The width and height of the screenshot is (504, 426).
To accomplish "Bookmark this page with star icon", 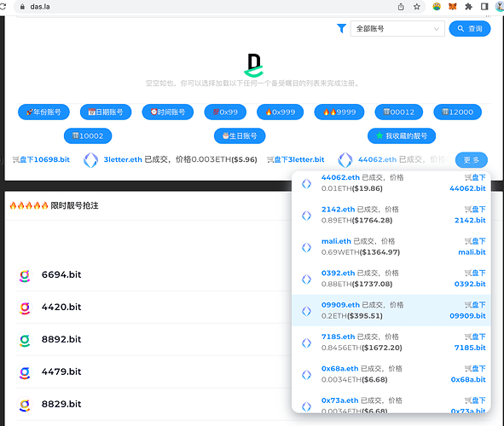I will coord(417,7).
